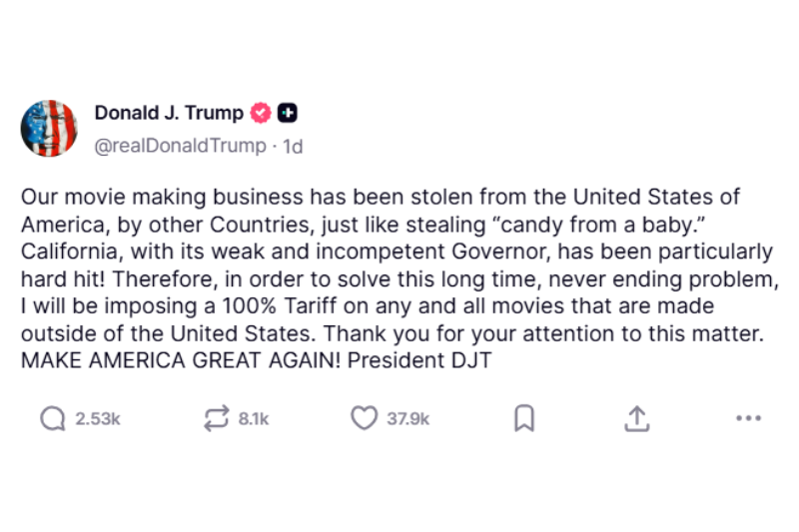Click the 8.1k repost count

pos(254,420)
